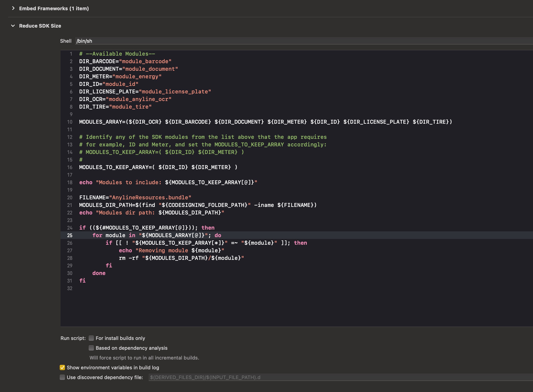Click the final fi statement on line 31
Screen dimensions: 533x392
click(82, 281)
